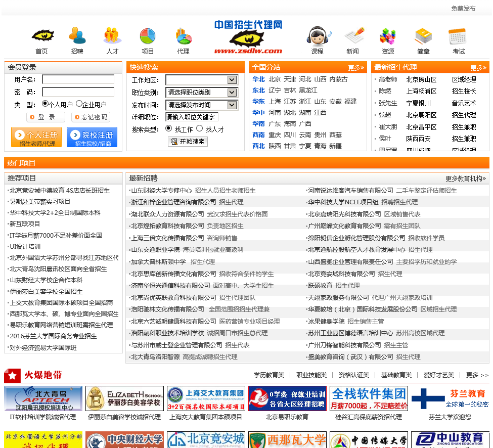Open the 北京 substation link
This screenshot has height=448, width=493.
[x=275, y=79]
